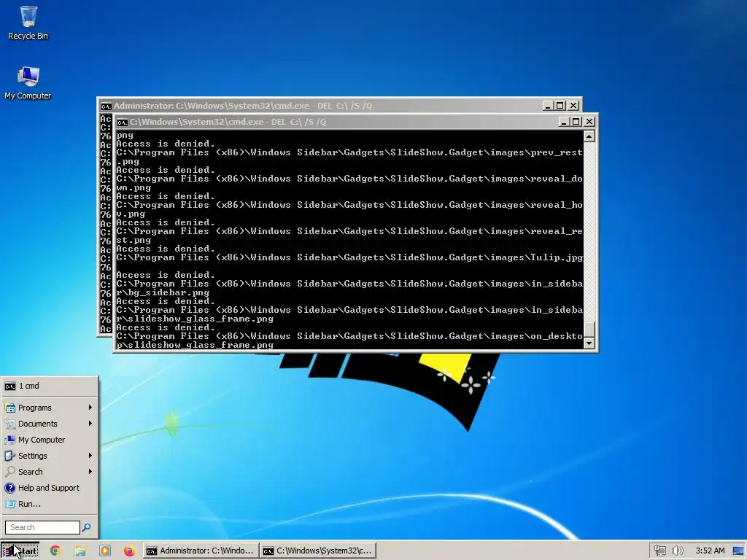Click the Run icon in the start menu

(10, 504)
